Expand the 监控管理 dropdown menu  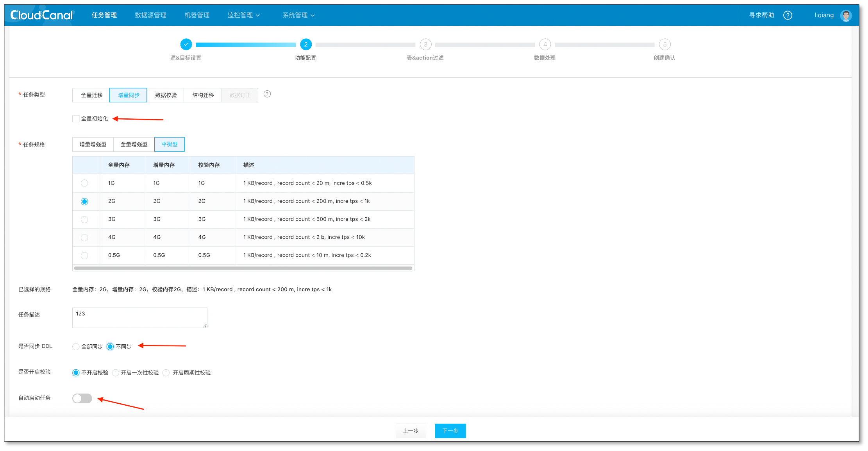tap(244, 15)
